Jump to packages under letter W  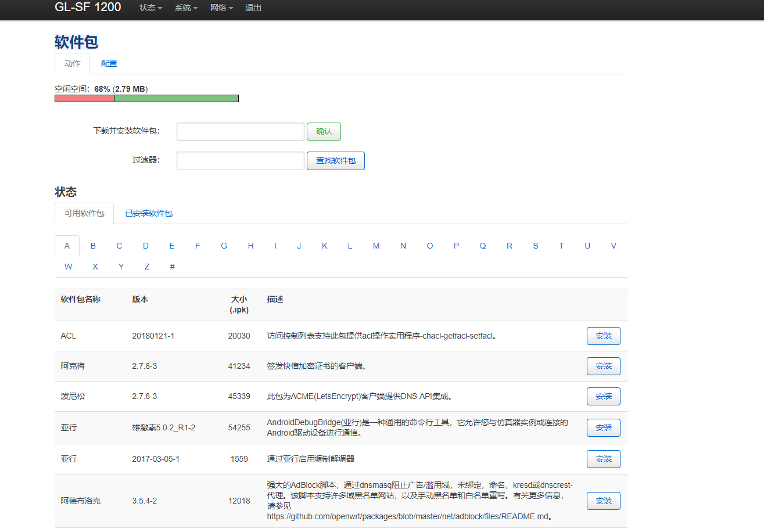pyautogui.click(x=68, y=267)
